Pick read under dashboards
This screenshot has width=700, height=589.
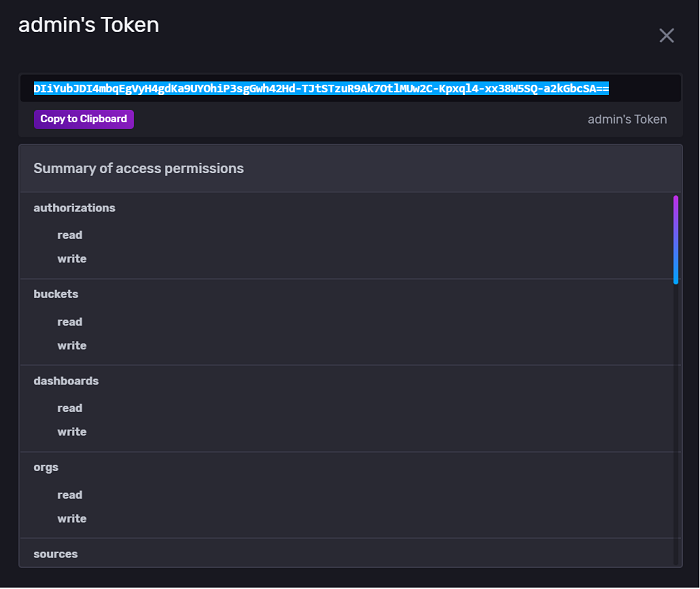(70, 408)
